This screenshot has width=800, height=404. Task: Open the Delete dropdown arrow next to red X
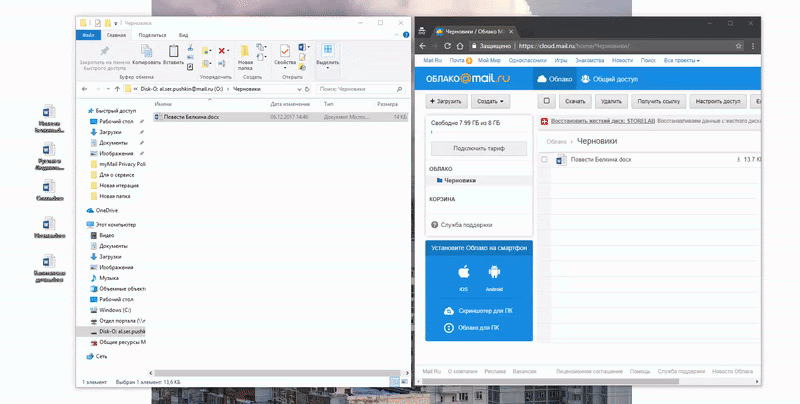(228, 50)
